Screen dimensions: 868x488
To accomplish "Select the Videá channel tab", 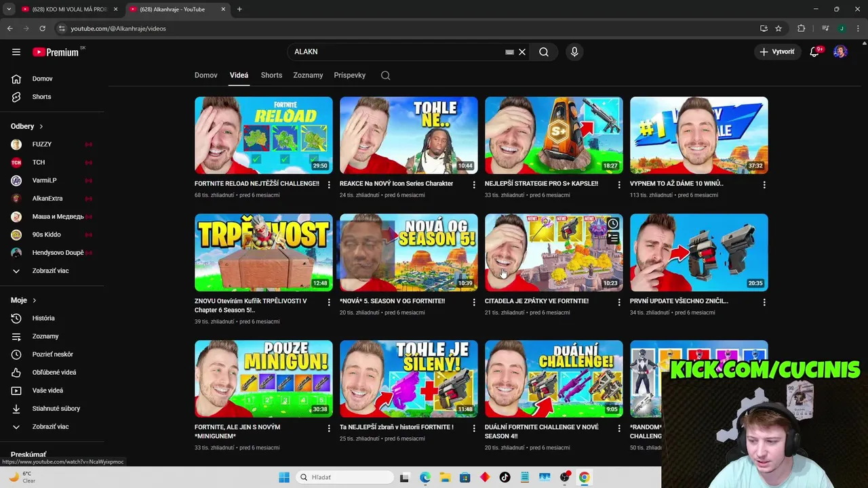I will pyautogui.click(x=239, y=75).
